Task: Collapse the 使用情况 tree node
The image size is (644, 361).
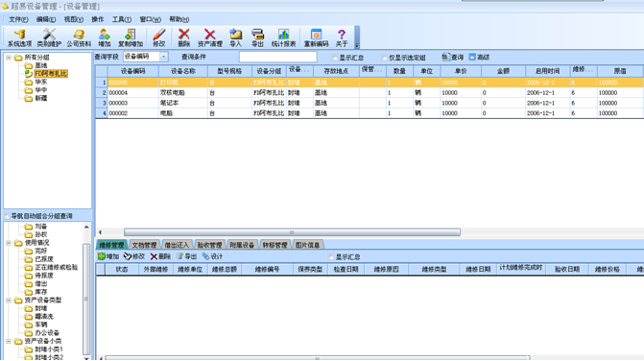Action: click(9, 243)
